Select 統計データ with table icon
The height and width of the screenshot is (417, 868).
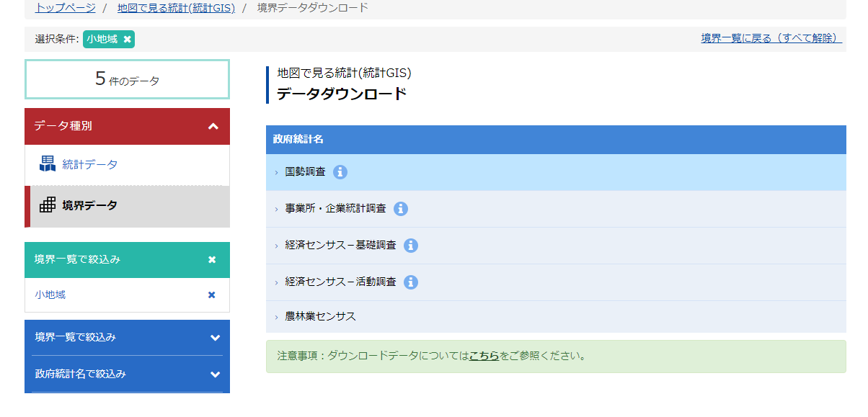pos(89,165)
